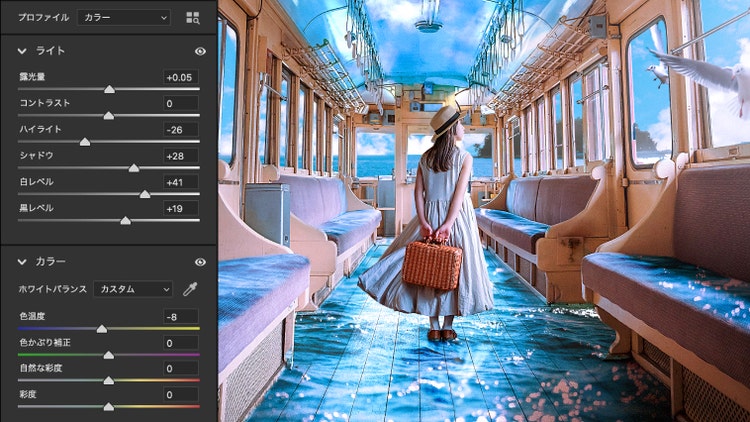
Task: Click the 露光量 value field +0.05
Action: [x=180, y=77]
